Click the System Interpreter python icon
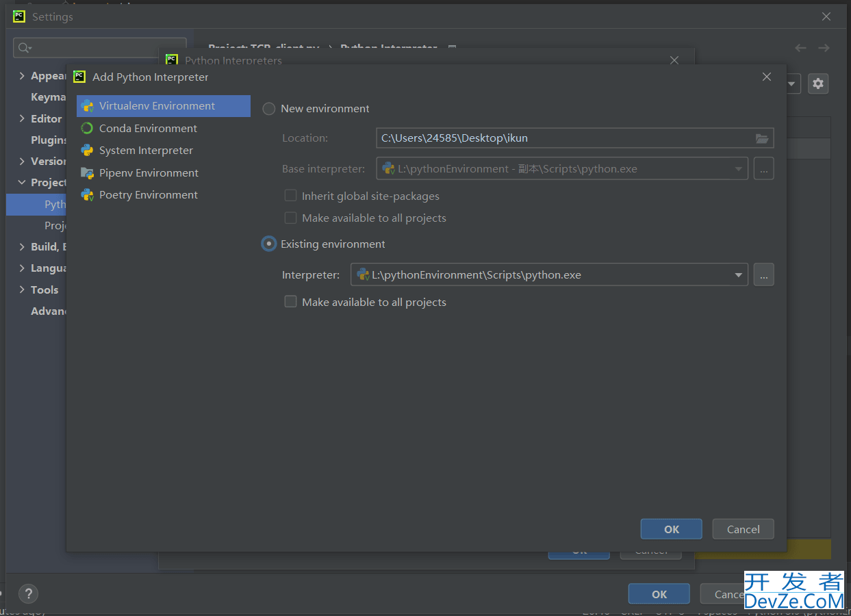Screen dimensions: 851x616 click(x=87, y=150)
